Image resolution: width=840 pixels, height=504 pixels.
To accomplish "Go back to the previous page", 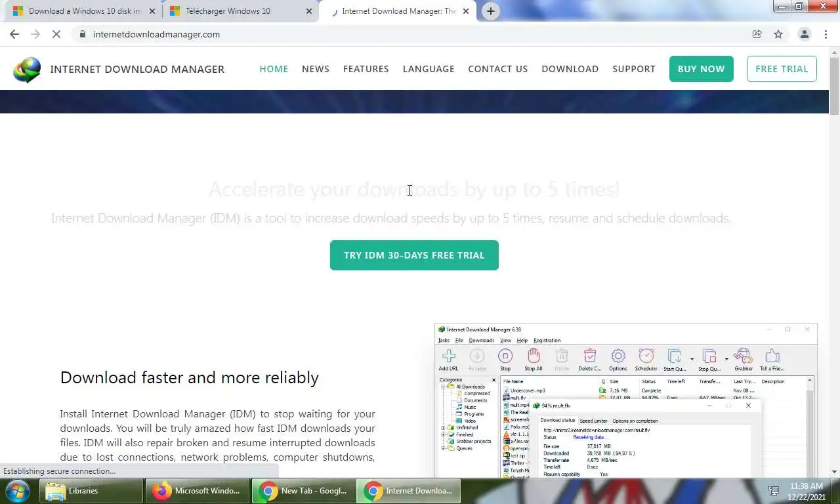I will click(14, 34).
